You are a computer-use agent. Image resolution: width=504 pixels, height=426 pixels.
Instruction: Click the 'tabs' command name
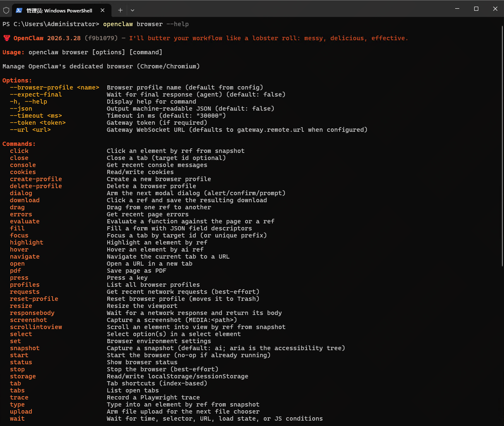17,390
